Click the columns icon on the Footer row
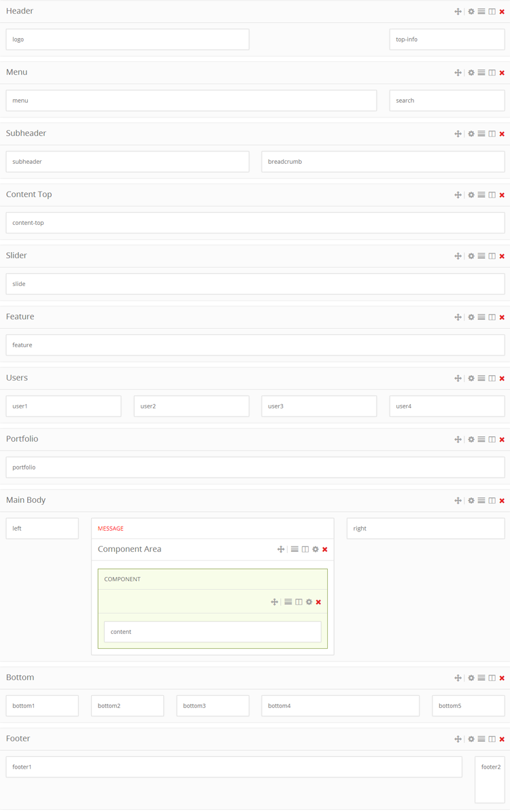The height and width of the screenshot is (812, 510). point(492,739)
